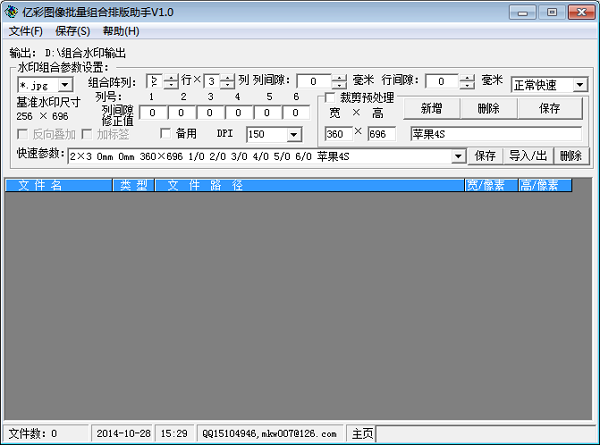Open the 文件(F) menu
Screen dimensions: 600x445
[x=26, y=31]
